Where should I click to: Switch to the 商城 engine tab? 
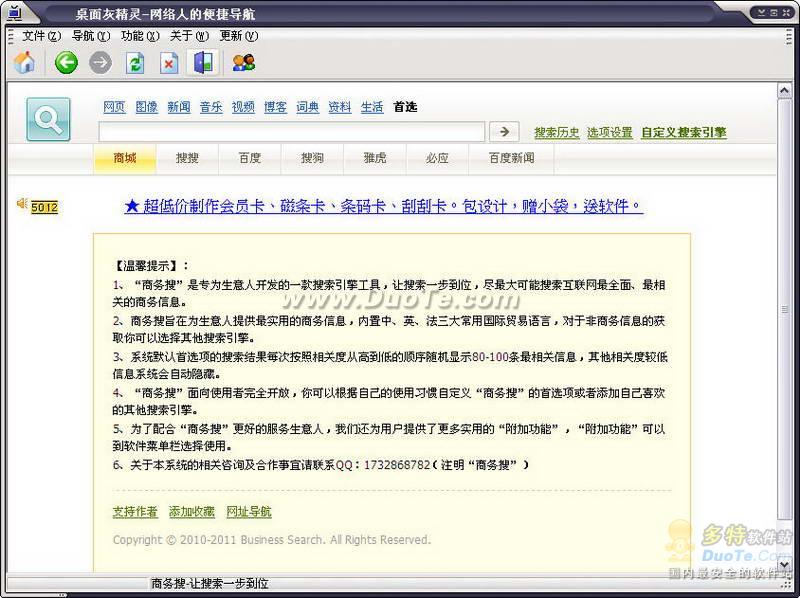tap(124, 158)
